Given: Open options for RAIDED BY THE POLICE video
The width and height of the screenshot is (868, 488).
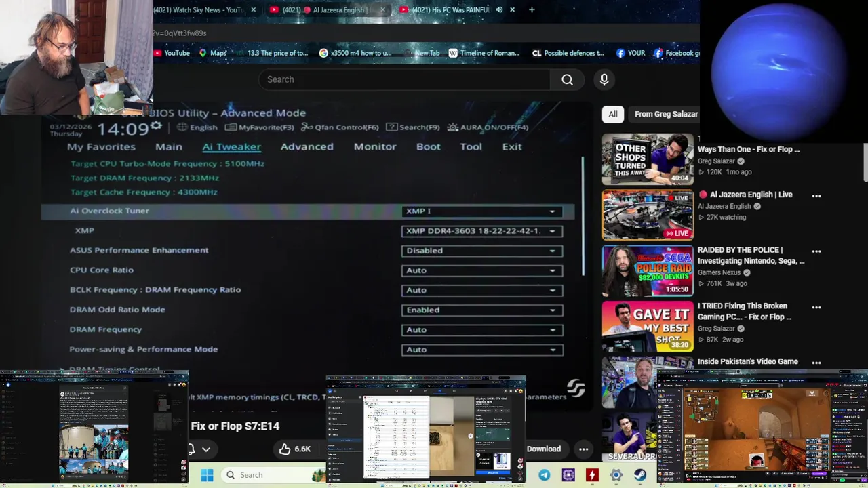Looking at the screenshot, I should tap(816, 251).
